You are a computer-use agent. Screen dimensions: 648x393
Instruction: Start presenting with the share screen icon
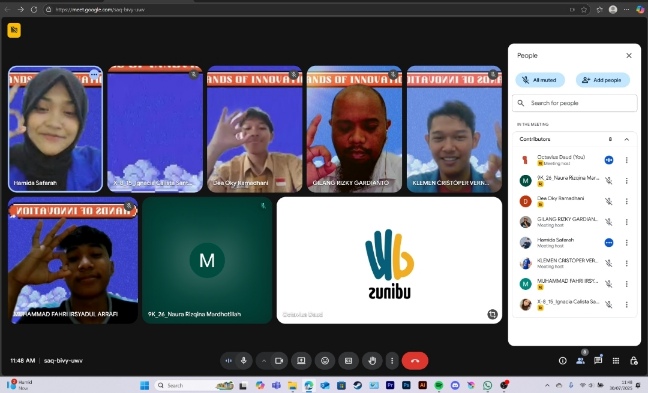pos(301,361)
